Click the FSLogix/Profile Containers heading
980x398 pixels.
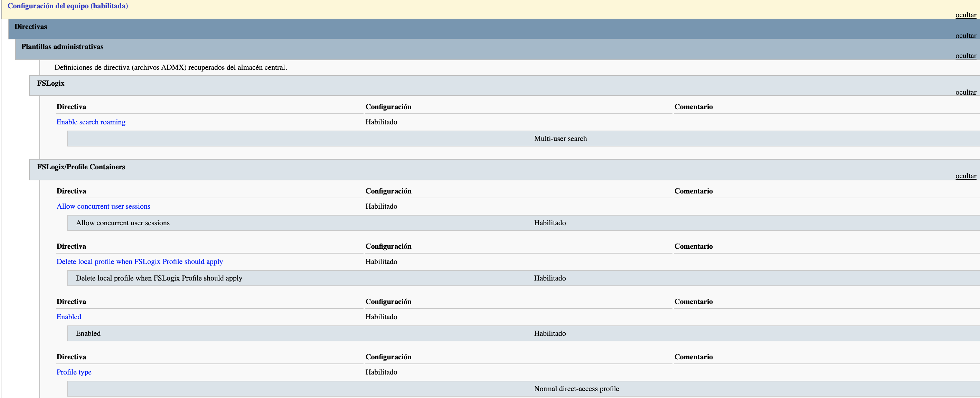(81, 167)
